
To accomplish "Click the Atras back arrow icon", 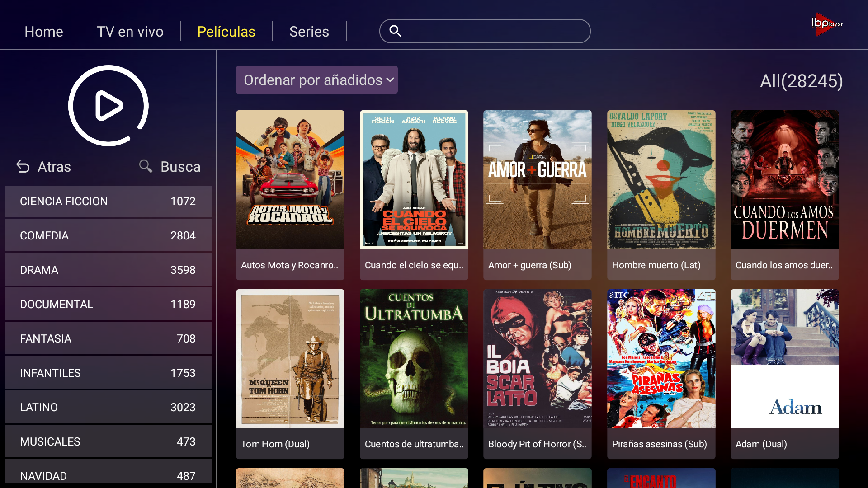I will point(23,167).
